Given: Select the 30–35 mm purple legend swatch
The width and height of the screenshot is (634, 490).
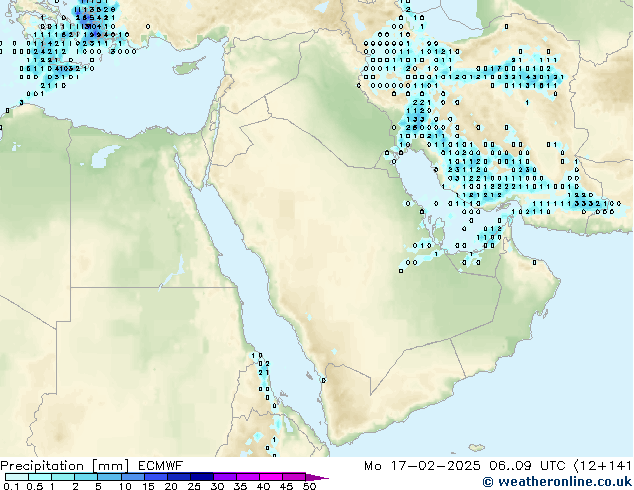Looking at the screenshot, I should pos(225,477).
